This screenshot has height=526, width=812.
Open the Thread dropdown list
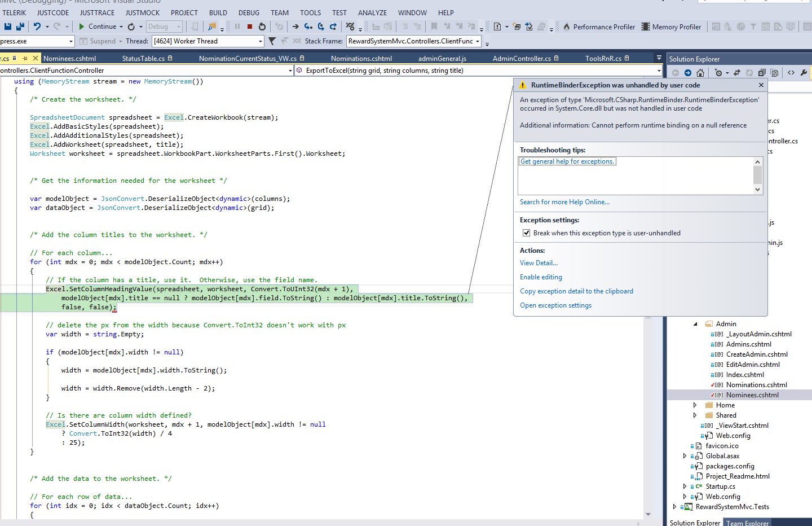point(260,41)
